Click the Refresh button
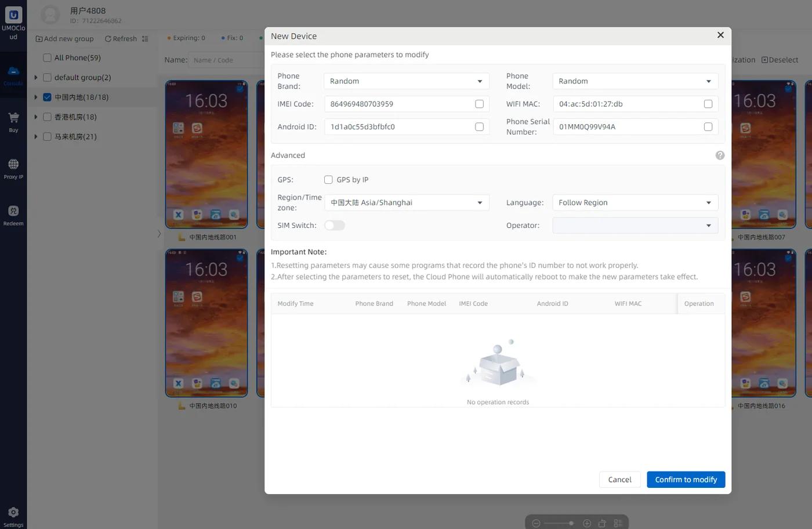The width and height of the screenshot is (812, 529). 121,39
